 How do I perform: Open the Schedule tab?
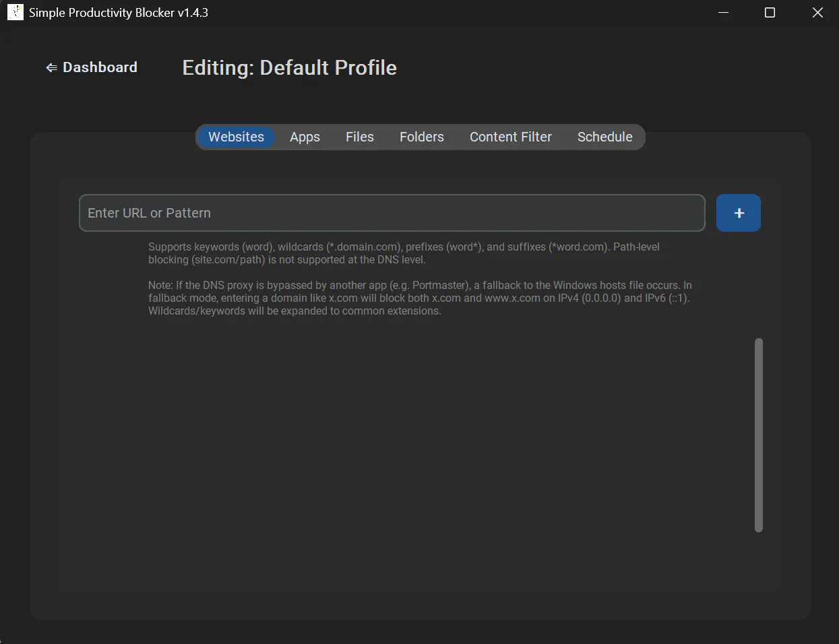605,137
